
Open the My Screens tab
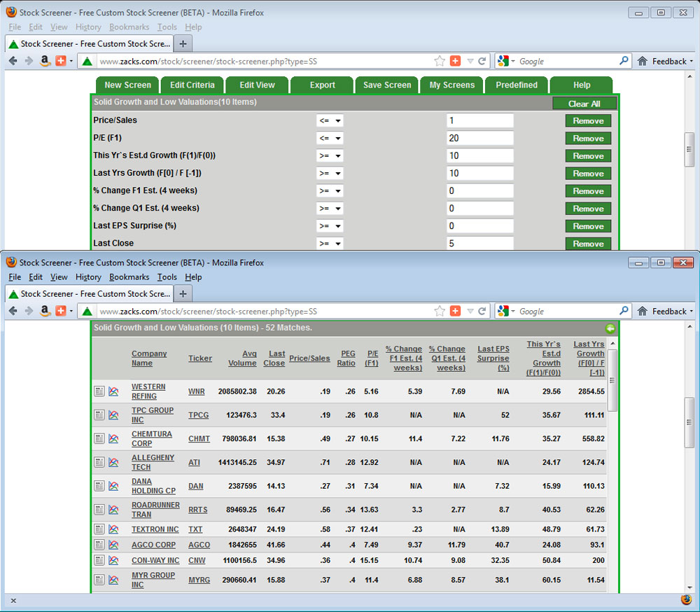pyautogui.click(x=451, y=85)
